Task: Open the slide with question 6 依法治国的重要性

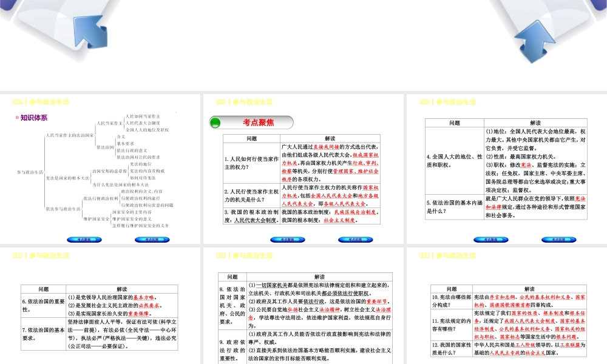Action: pyautogui.click(x=100, y=306)
